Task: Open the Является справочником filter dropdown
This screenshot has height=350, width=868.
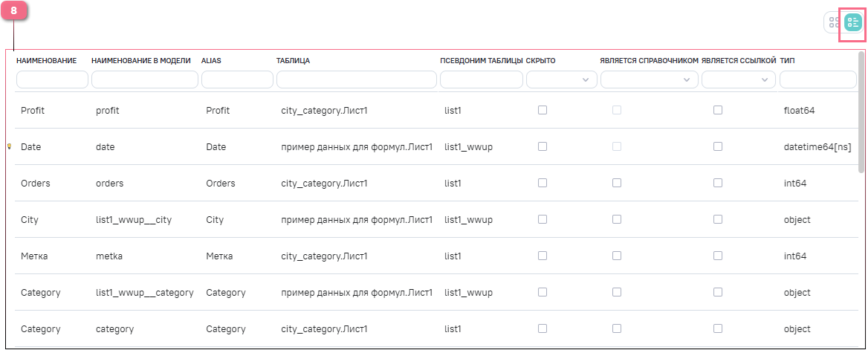Action: pyautogui.click(x=649, y=80)
